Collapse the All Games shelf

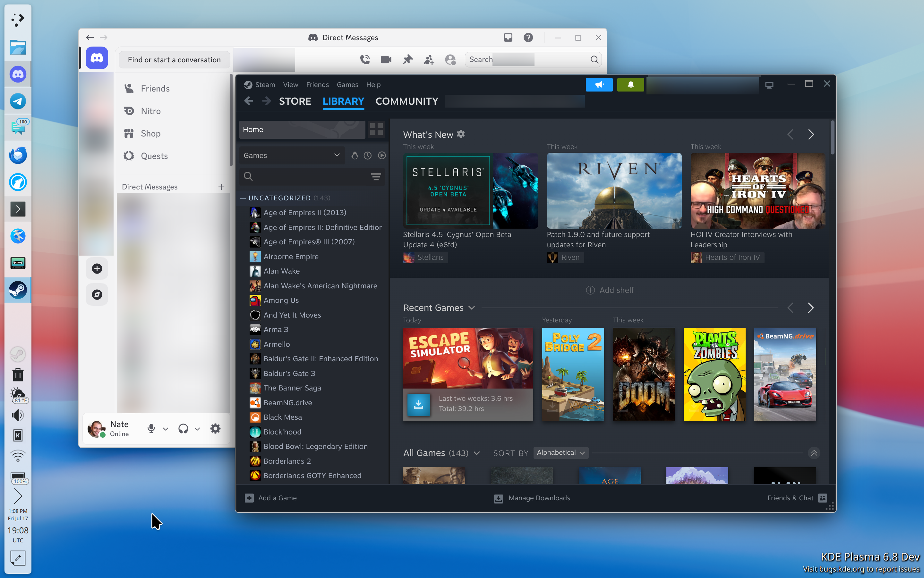coord(814,453)
